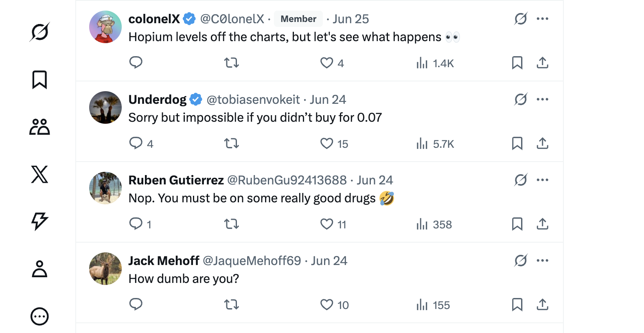Screen dimensions: 644x333
Task: Click the Member badge next to colonelX
Action: 298,19
